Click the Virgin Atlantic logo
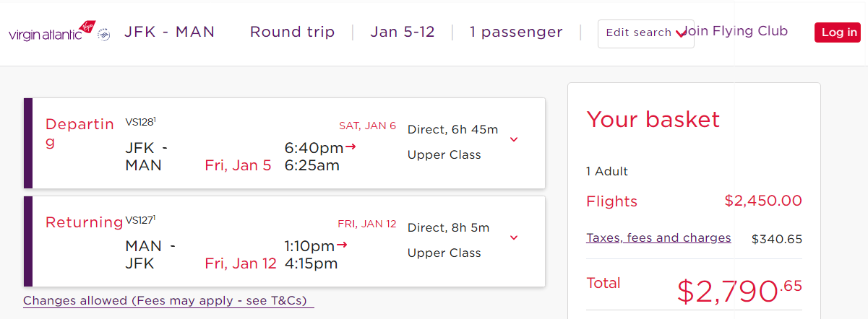The image size is (868, 319). [x=52, y=33]
